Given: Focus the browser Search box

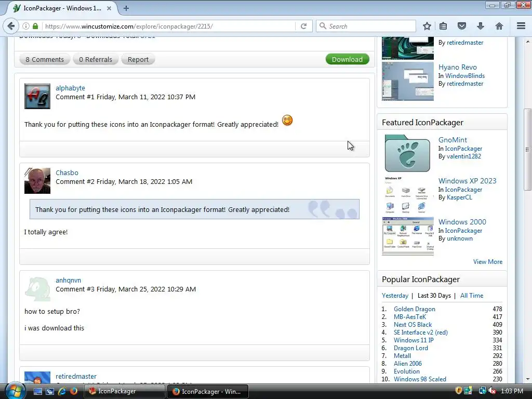Looking at the screenshot, I should click(366, 26).
